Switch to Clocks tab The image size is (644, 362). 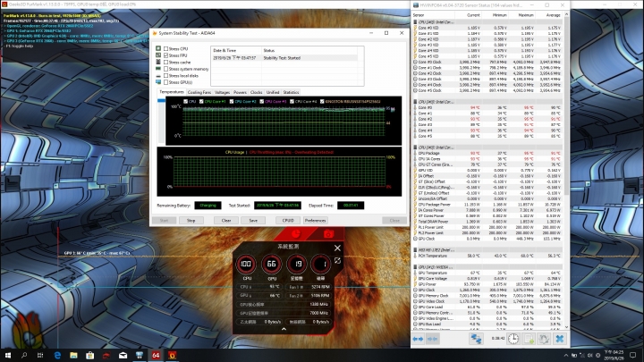(x=257, y=92)
